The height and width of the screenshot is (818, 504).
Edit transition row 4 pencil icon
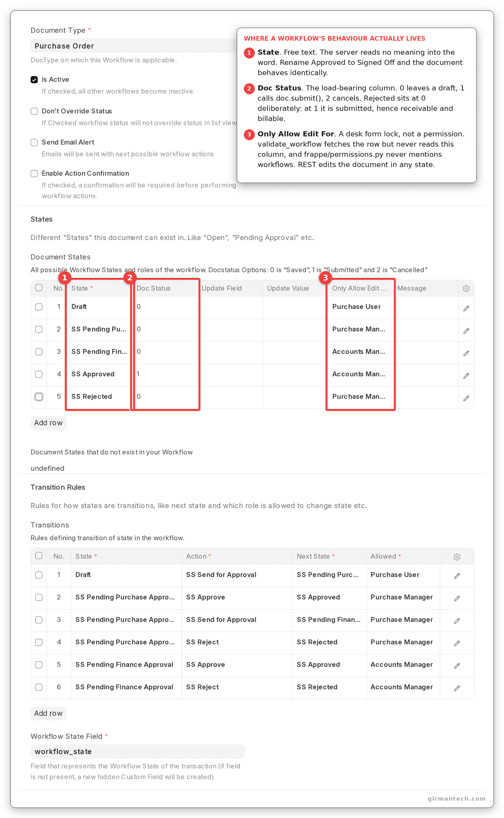click(x=457, y=643)
